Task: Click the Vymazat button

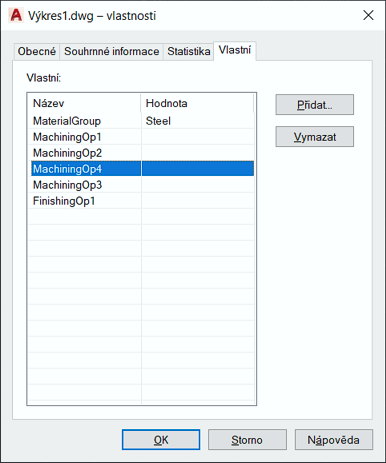Action: (314, 137)
